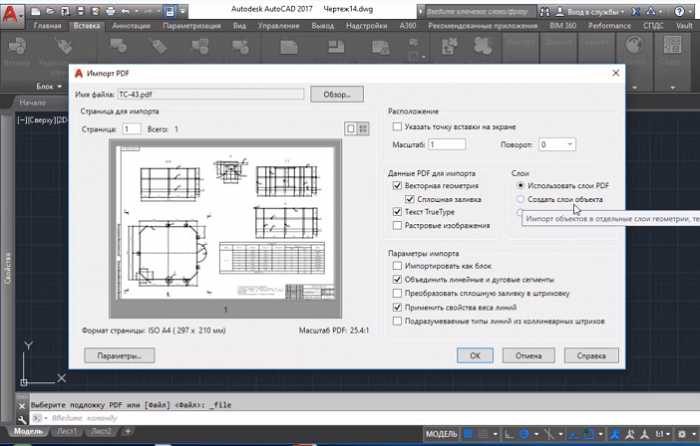Click the highlighted blue workspace icon in quick access toolbar
This screenshot has width=700, height=446.
point(170,12)
